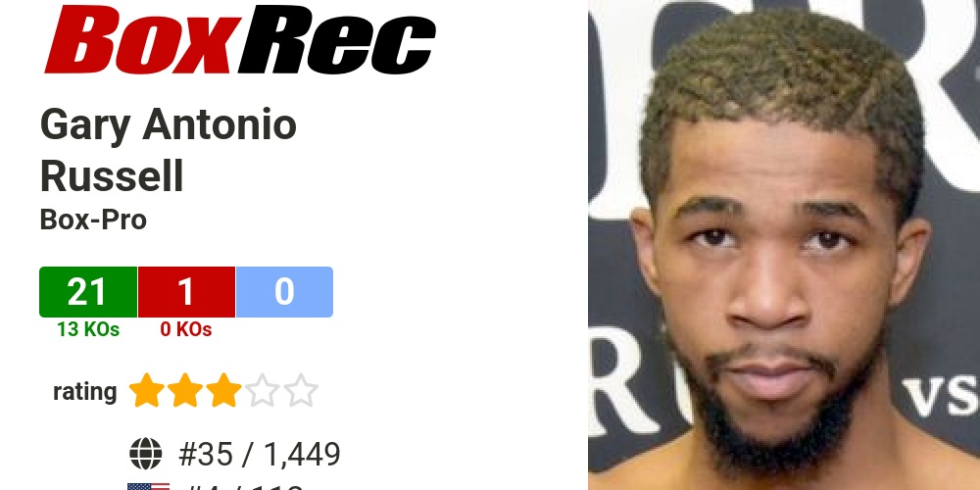980x490 pixels.
Task: Select the blue 0 draws box
Action: 284,292
